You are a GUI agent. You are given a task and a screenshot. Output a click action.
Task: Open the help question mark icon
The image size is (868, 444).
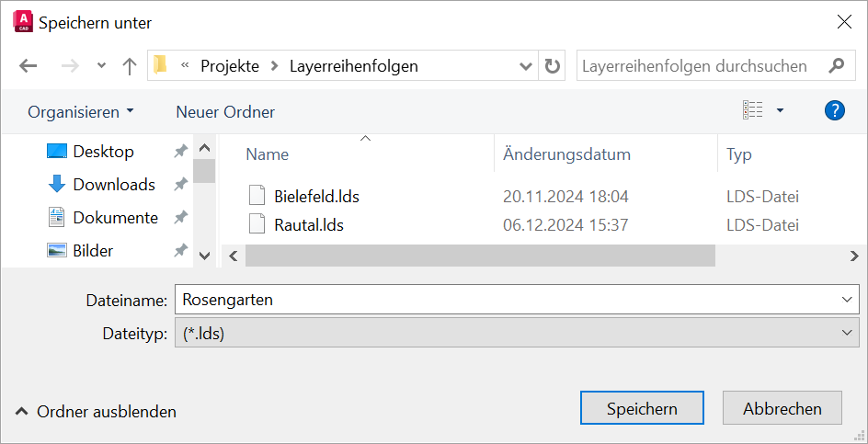[x=834, y=111]
